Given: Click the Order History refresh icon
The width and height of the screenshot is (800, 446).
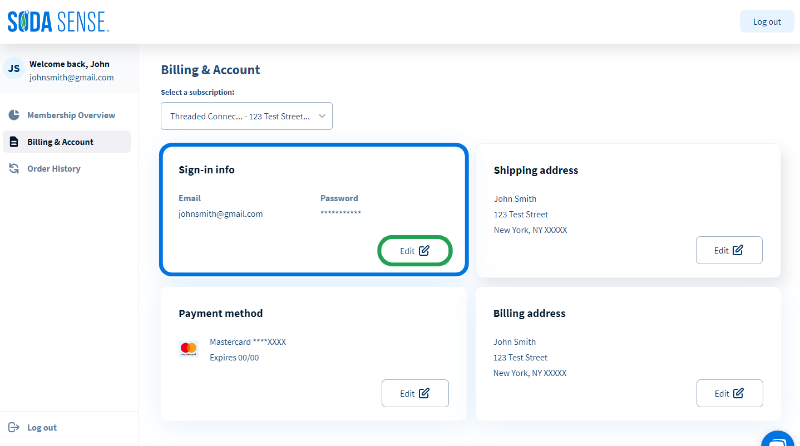Looking at the screenshot, I should pyautogui.click(x=14, y=168).
